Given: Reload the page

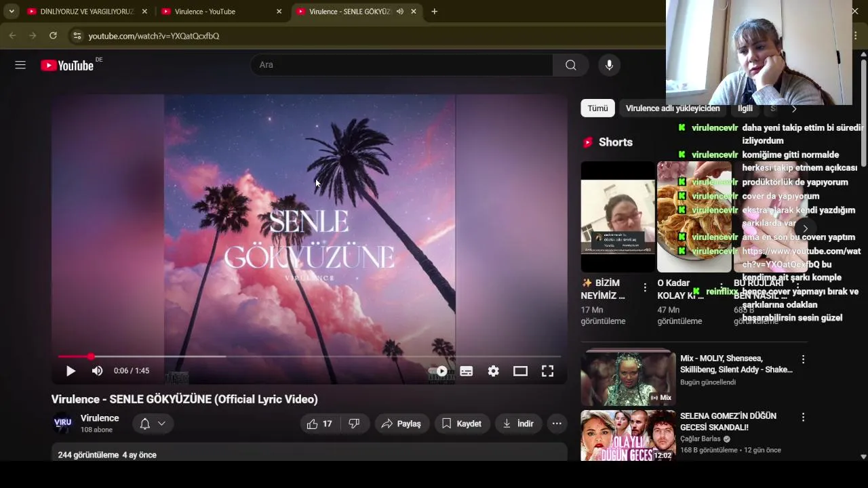Looking at the screenshot, I should [53, 35].
